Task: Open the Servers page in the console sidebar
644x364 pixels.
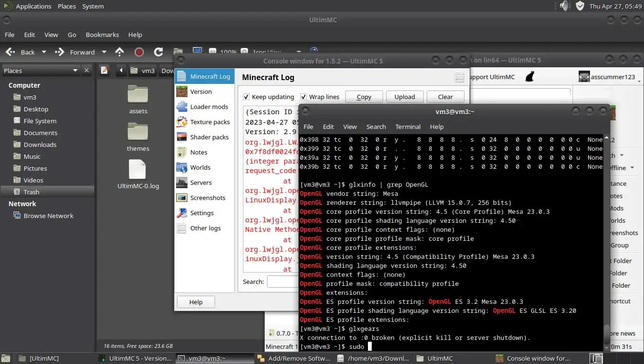Action: (205, 182)
